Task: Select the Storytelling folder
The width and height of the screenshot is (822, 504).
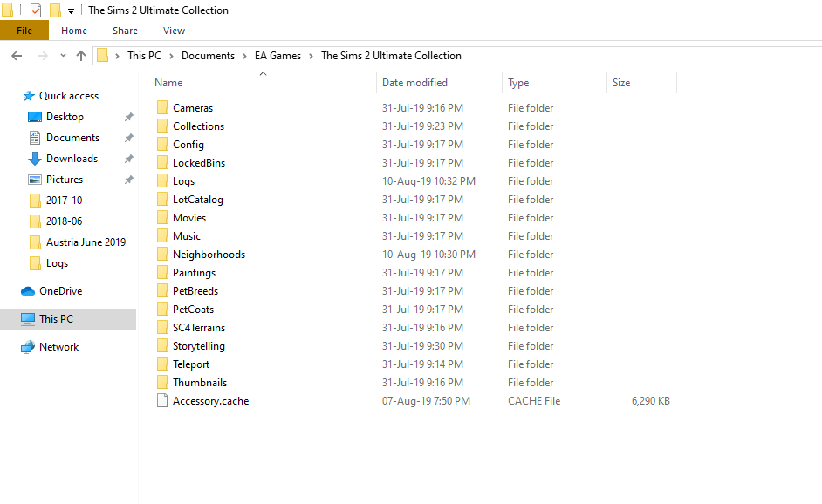Action: (x=199, y=346)
